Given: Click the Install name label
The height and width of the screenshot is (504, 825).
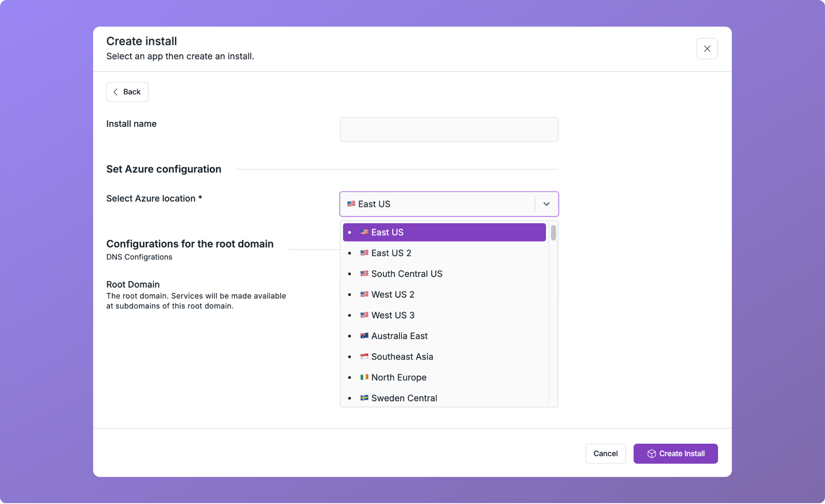Looking at the screenshot, I should pos(131,124).
